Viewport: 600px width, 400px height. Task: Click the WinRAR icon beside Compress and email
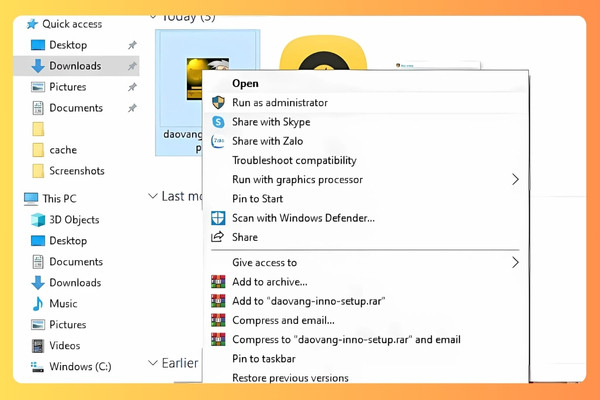pyautogui.click(x=218, y=320)
